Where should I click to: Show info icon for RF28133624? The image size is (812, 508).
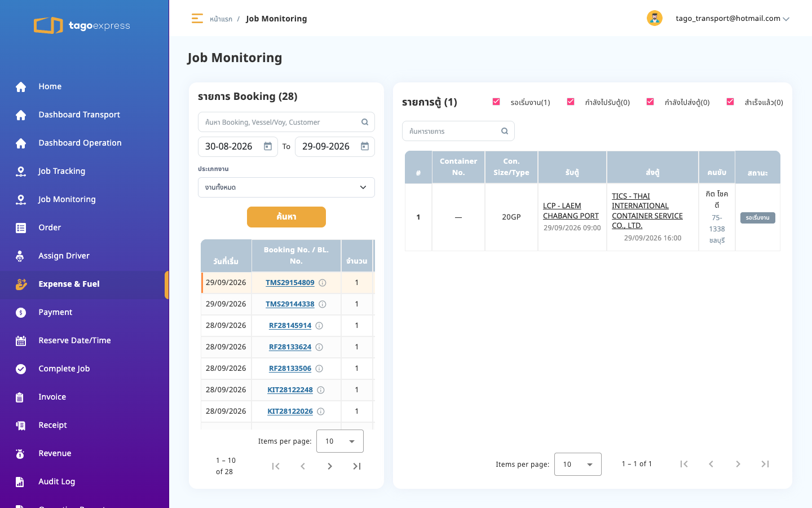tap(319, 347)
